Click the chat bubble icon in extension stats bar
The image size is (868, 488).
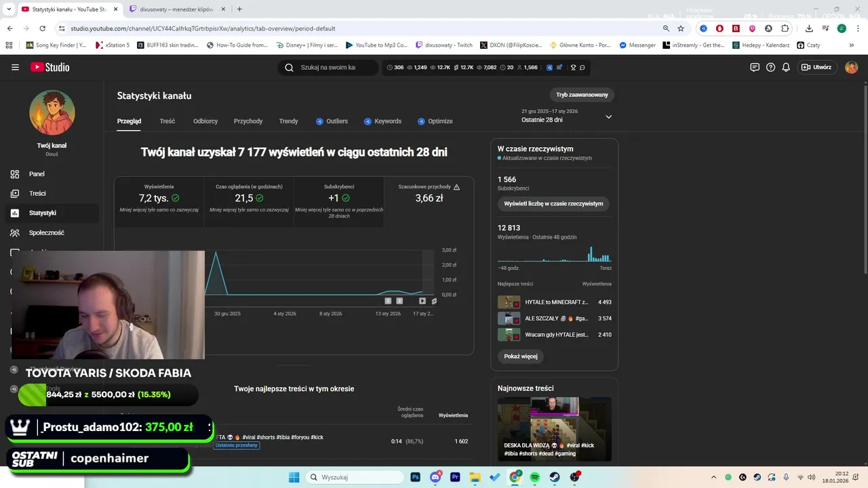(583, 68)
